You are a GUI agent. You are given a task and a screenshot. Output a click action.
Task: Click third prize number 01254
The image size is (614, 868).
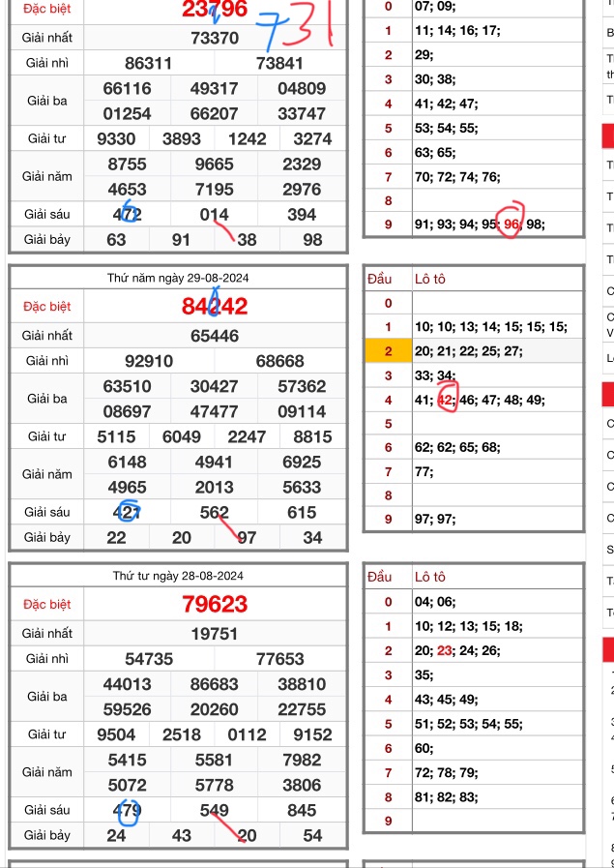128,113
